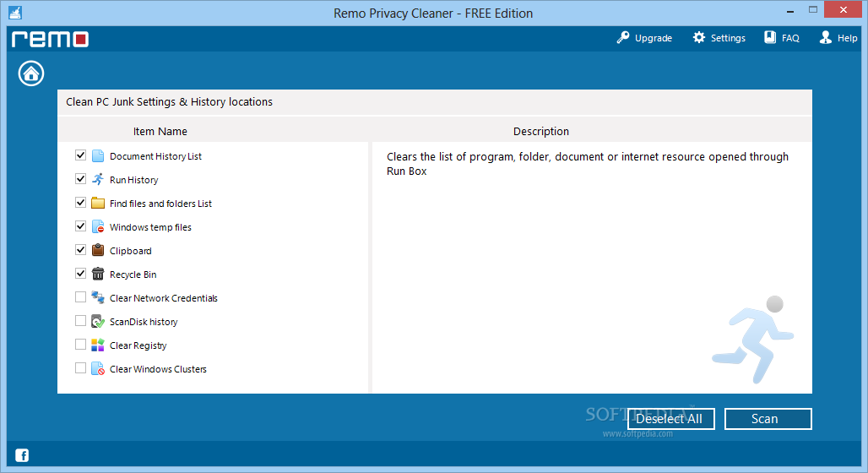The height and width of the screenshot is (473, 868).
Task: Open the Upgrade menu label
Action: point(654,38)
